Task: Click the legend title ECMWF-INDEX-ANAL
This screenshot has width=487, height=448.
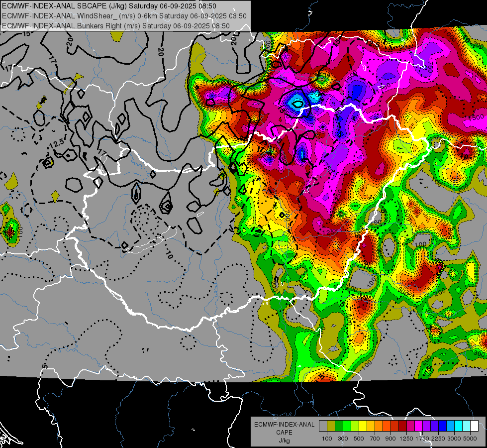Action: (x=285, y=425)
